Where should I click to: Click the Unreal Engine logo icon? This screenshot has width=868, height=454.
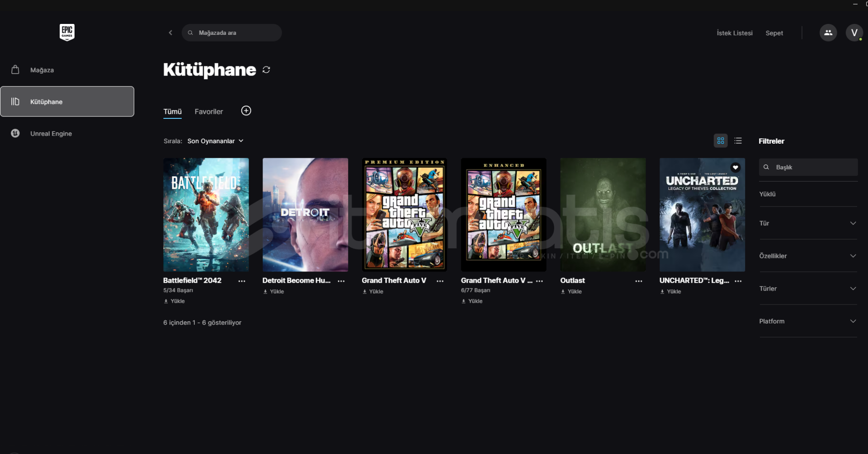(15, 133)
